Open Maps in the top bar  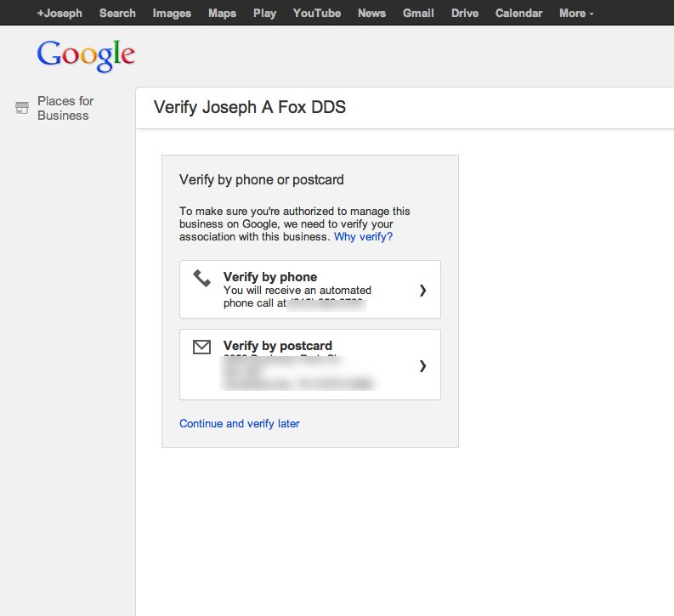tap(222, 14)
